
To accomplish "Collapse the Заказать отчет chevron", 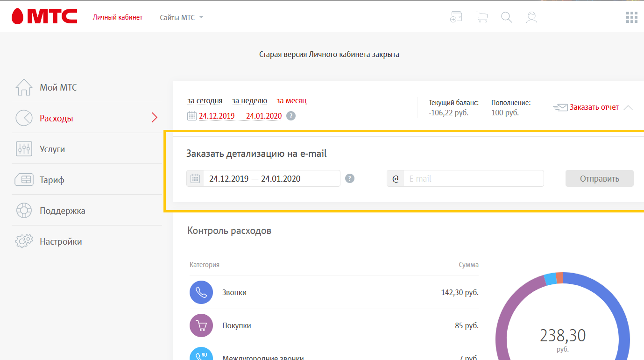I will (x=628, y=107).
